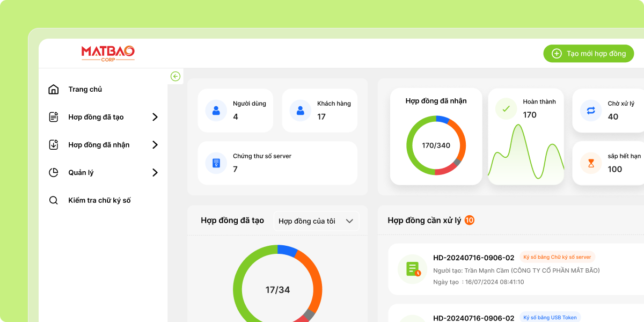Viewport: 644px width, 322px height.
Task: Click the Hợp đồng đã nhận download icon
Action: pos(53,145)
